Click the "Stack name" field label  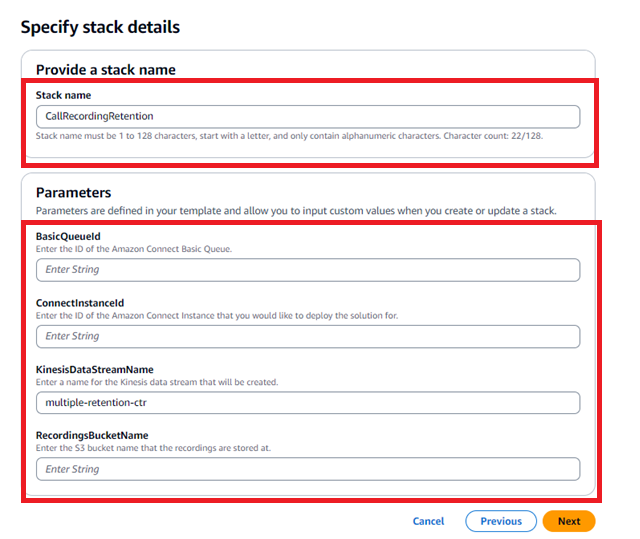coord(63,95)
